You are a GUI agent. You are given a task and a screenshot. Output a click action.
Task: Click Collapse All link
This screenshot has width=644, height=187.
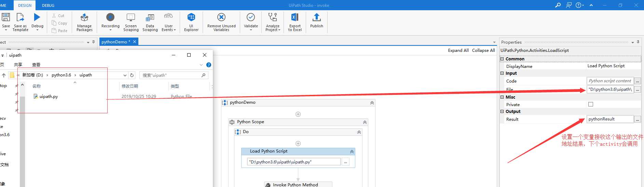point(483,50)
